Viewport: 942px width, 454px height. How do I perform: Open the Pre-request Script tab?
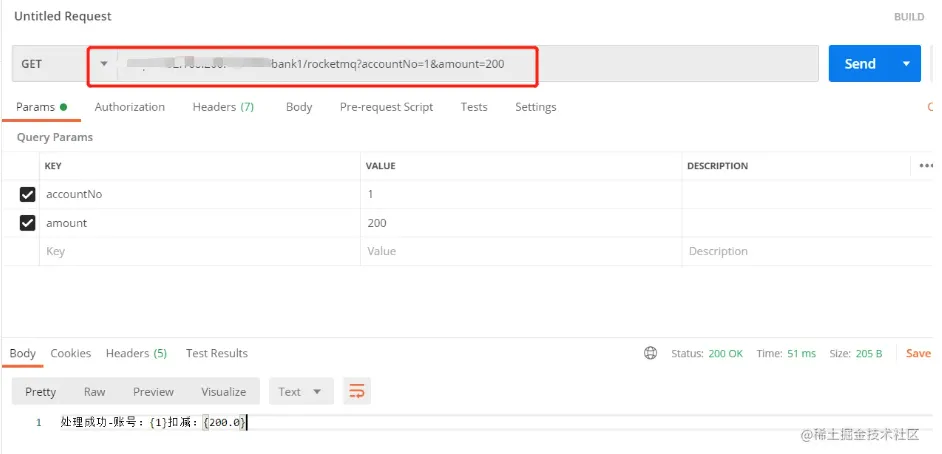coord(386,107)
